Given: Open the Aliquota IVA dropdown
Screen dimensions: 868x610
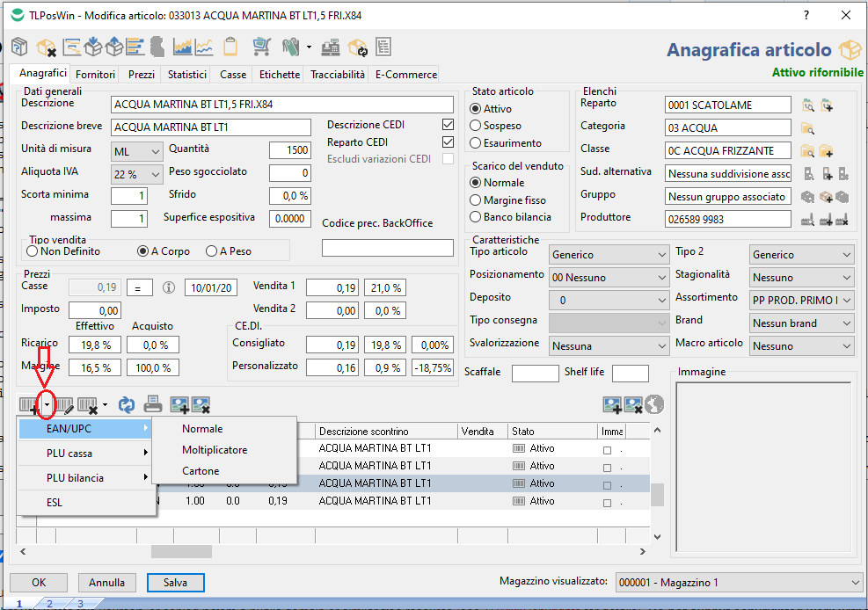Looking at the screenshot, I should [138, 174].
